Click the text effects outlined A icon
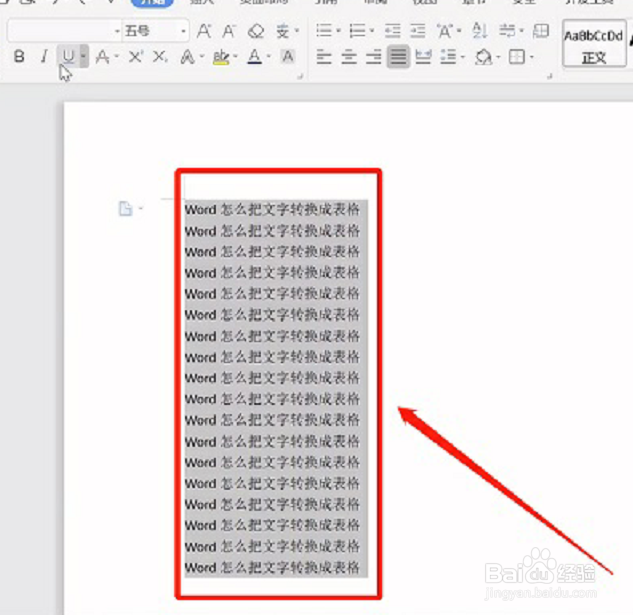The height and width of the screenshot is (615, 633). (x=187, y=57)
